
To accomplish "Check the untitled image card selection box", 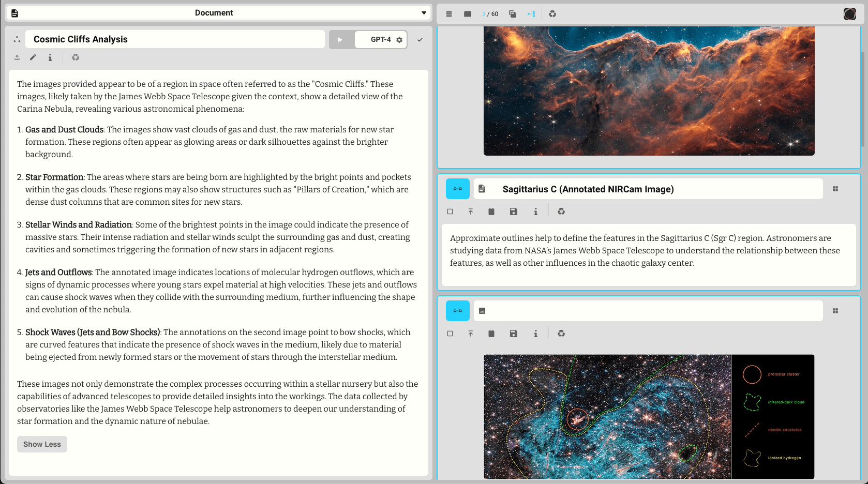I will [450, 334].
